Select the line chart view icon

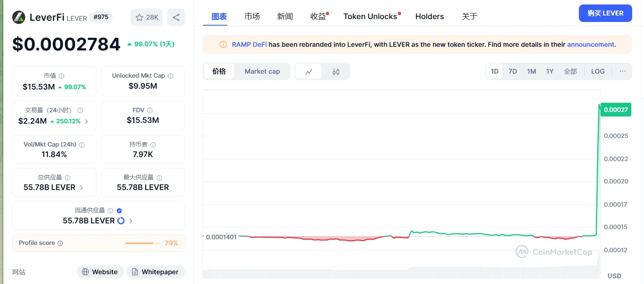309,72
